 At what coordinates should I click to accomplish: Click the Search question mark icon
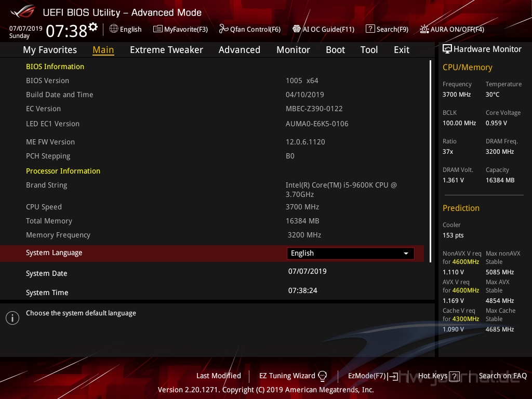[x=370, y=29]
